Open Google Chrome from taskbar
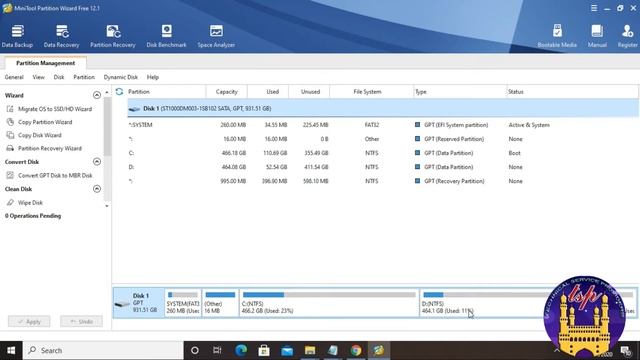Image resolution: width=640 pixels, height=360 pixels. pyautogui.click(x=356, y=350)
